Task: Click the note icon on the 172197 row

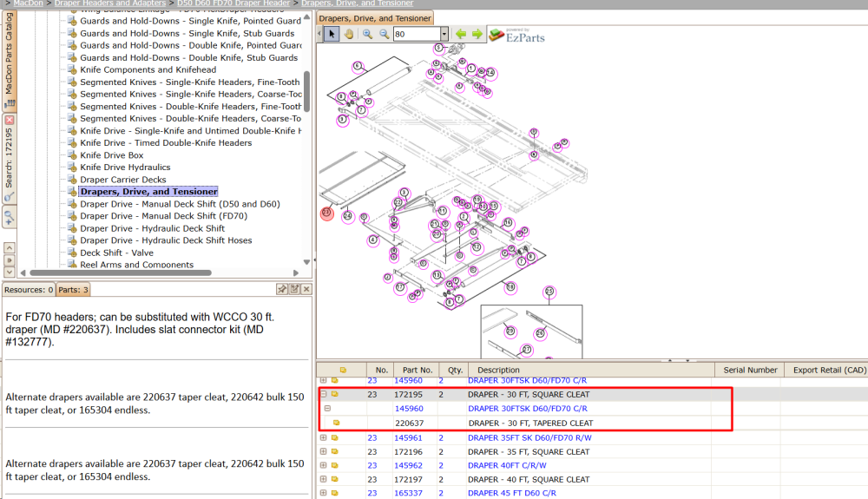Action: (335, 479)
